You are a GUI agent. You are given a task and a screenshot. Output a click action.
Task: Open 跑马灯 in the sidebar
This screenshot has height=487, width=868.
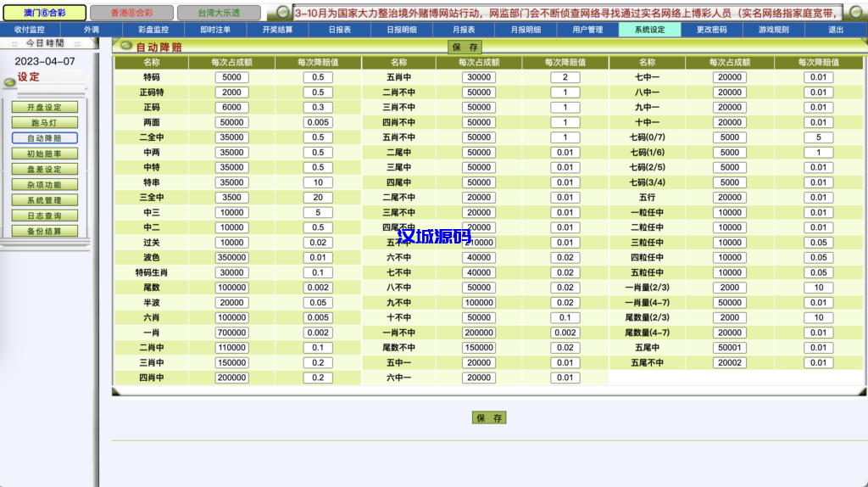44,123
